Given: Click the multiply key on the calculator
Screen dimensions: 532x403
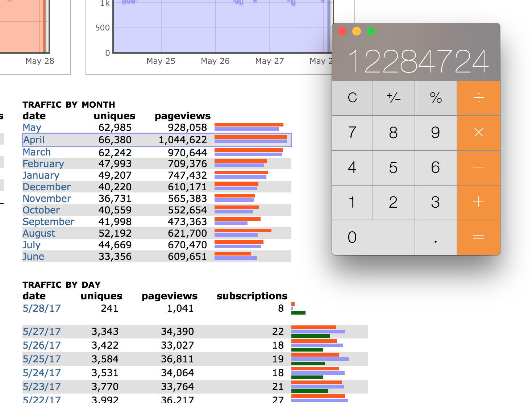Looking at the screenshot, I should (479, 133).
